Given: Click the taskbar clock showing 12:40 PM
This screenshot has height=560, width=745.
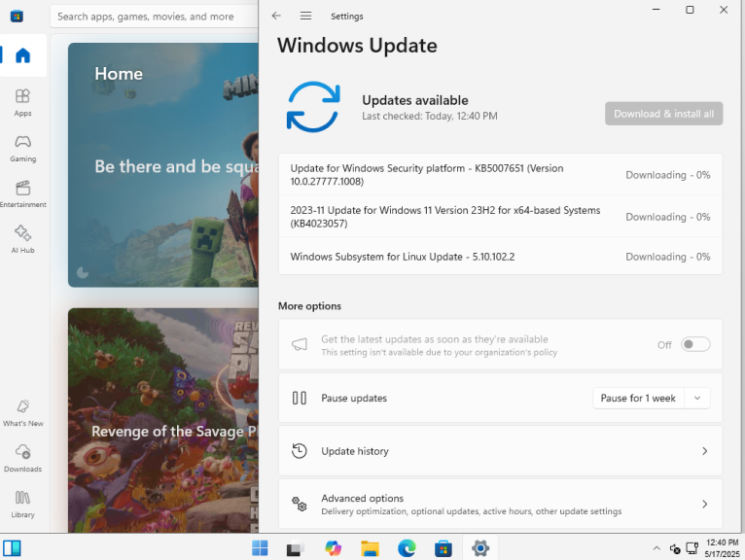Looking at the screenshot, I should (723, 548).
